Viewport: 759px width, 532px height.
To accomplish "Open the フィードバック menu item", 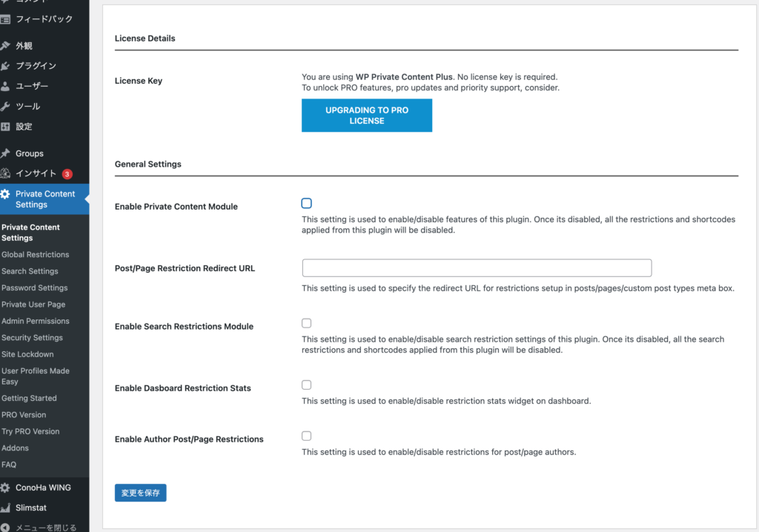I will (x=44, y=19).
